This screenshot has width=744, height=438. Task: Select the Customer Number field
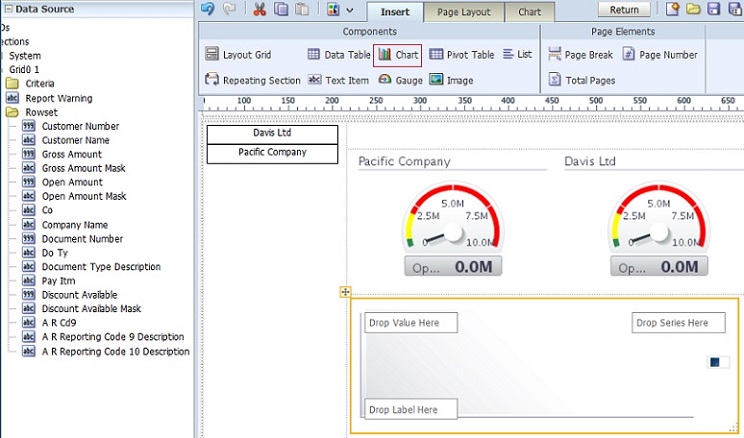(71, 126)
